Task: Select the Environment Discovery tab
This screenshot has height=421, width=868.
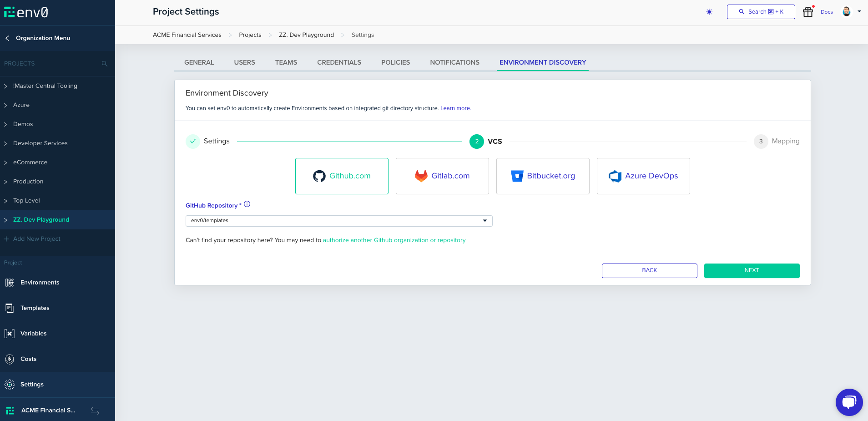Action: click(543, 62)
